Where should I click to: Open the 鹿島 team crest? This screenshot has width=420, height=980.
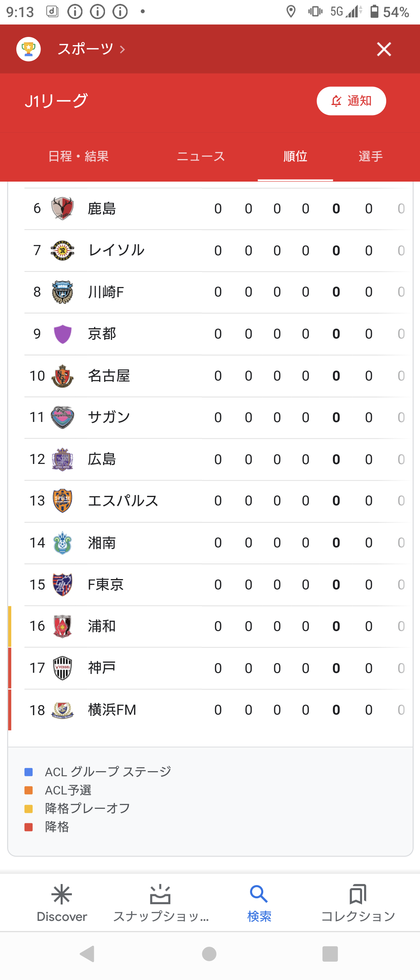point(62,208)
